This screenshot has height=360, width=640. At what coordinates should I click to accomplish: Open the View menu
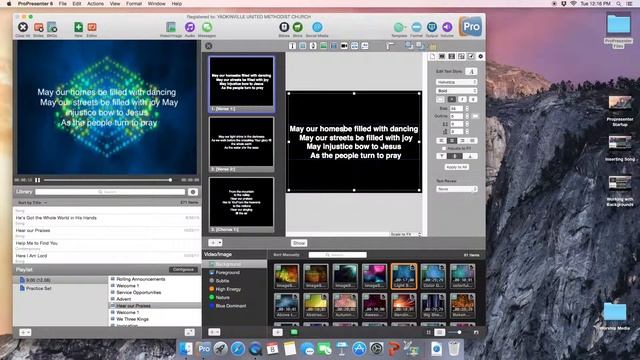coord(115,4)
